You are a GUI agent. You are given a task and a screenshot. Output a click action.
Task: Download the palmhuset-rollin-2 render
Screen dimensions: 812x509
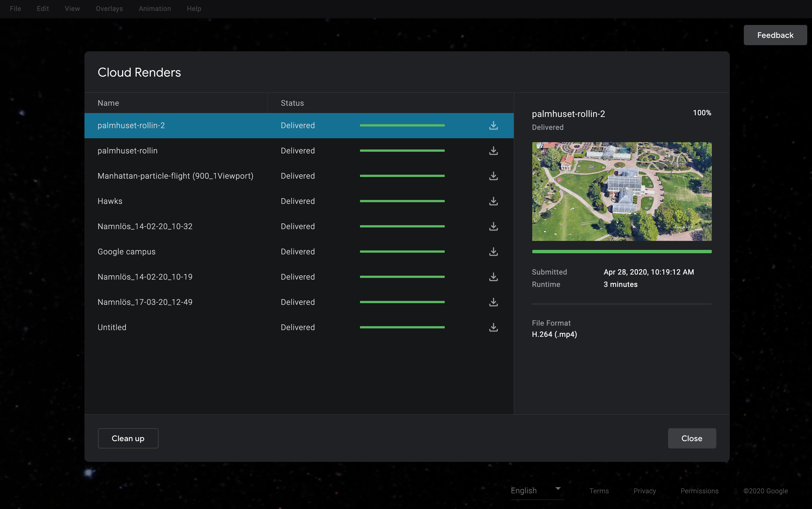(493, 126)
